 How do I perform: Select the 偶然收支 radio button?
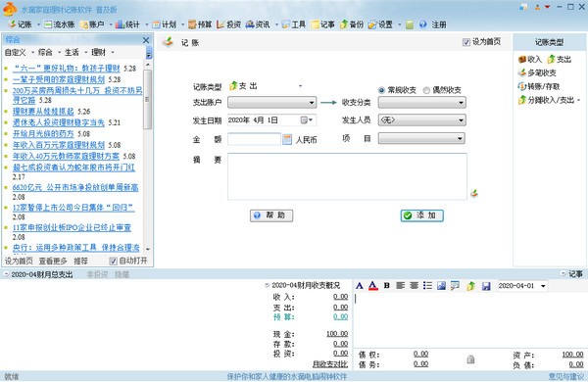(426, 90)
